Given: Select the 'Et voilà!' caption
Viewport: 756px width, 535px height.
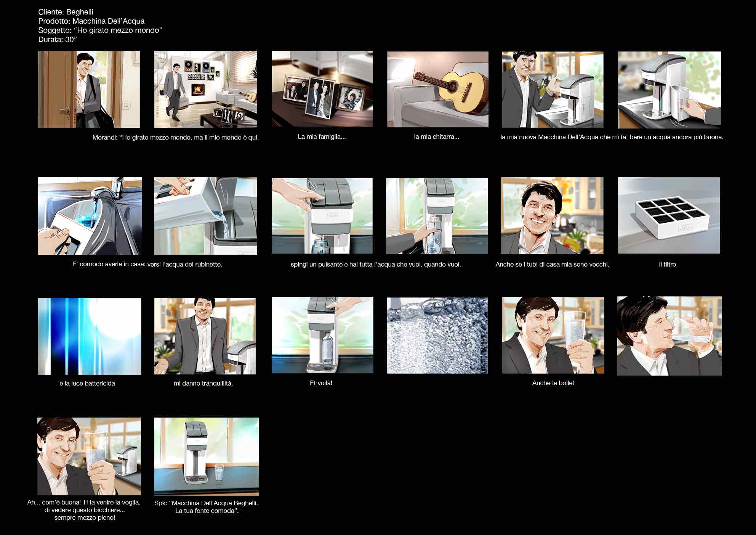Looking at the screenshot, I should click(321, 383).
